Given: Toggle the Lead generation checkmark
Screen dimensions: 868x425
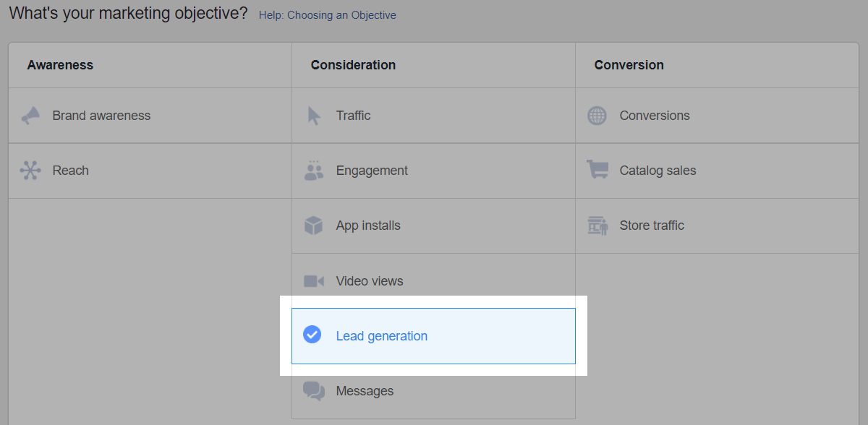Looking at the screenshot, I should (x=312, y=335).
